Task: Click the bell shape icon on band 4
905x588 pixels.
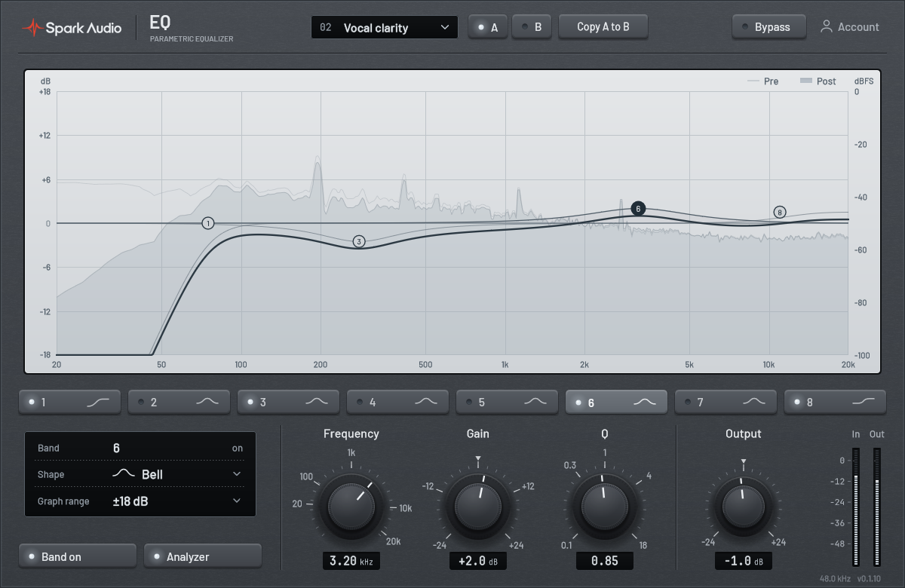Action: point(427,403)
